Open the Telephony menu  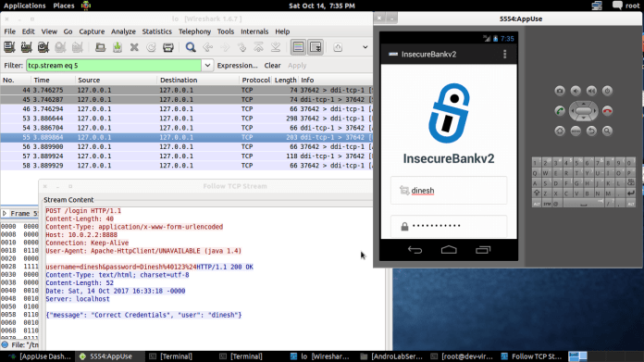(194, 31)
